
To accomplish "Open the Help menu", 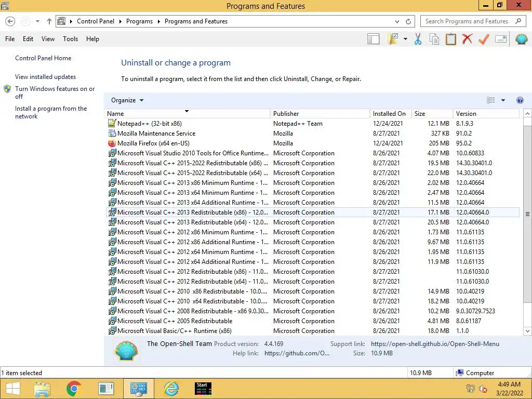I will 92,38.
